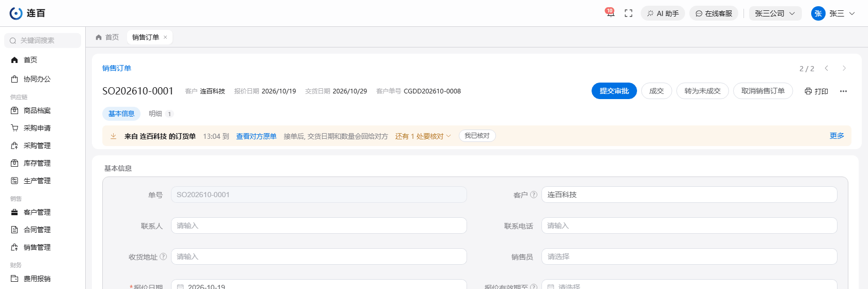Image resolution: width=868 pixels, height=289 pixels.
Task: Click the 联系人 input field
Action: (319, 226)
